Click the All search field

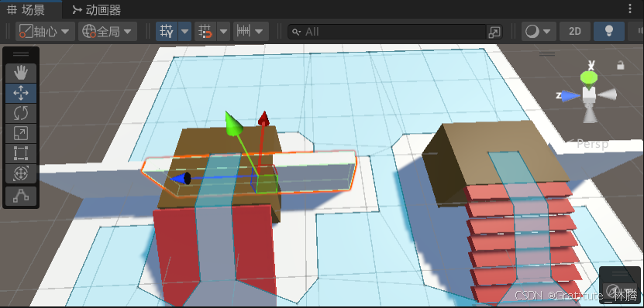[x=387, y=32]
